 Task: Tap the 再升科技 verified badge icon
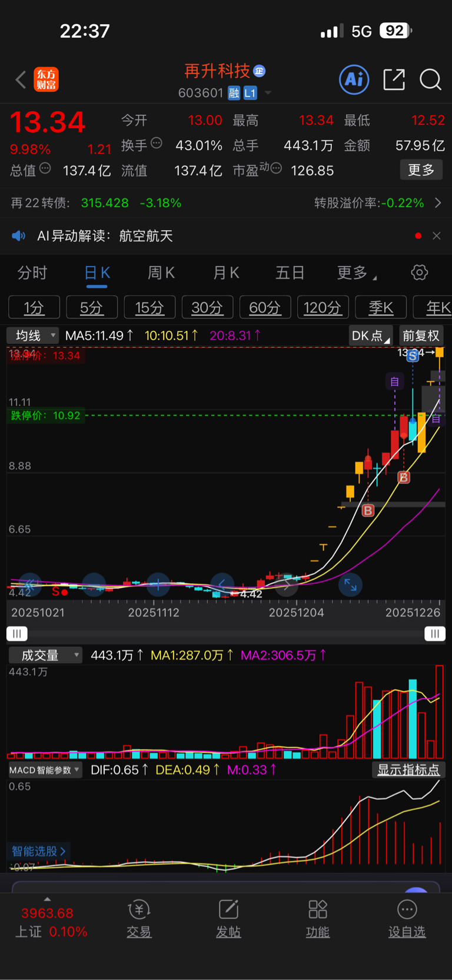point(260,71)
